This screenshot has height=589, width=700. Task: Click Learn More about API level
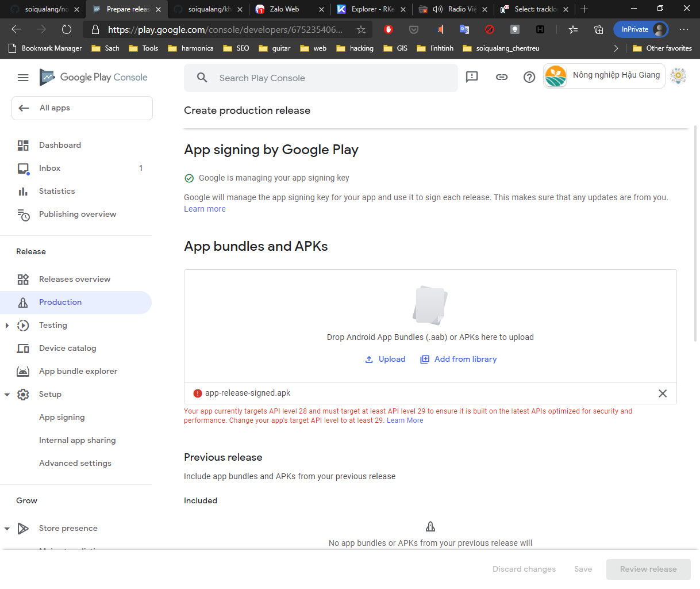click(x=405, y=420)
